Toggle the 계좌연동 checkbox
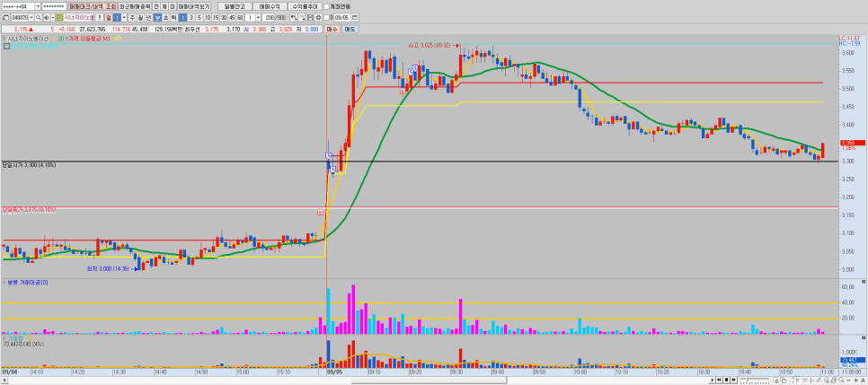 coord(326,6)
